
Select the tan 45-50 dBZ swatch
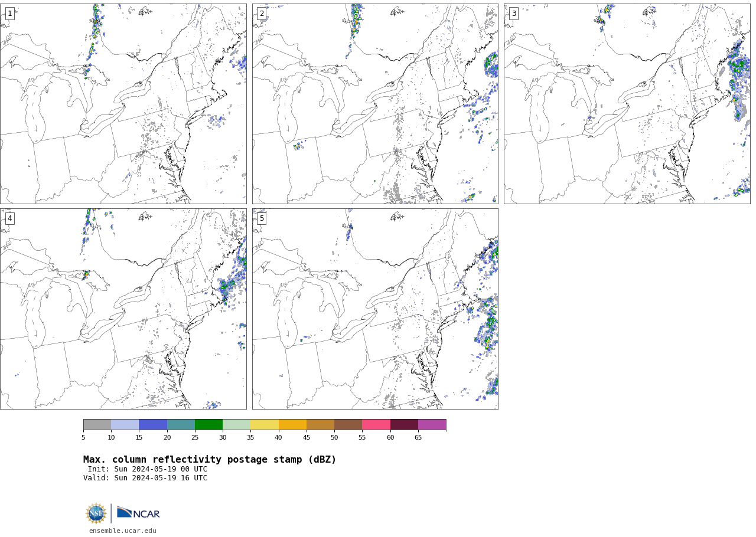point(320,425)
